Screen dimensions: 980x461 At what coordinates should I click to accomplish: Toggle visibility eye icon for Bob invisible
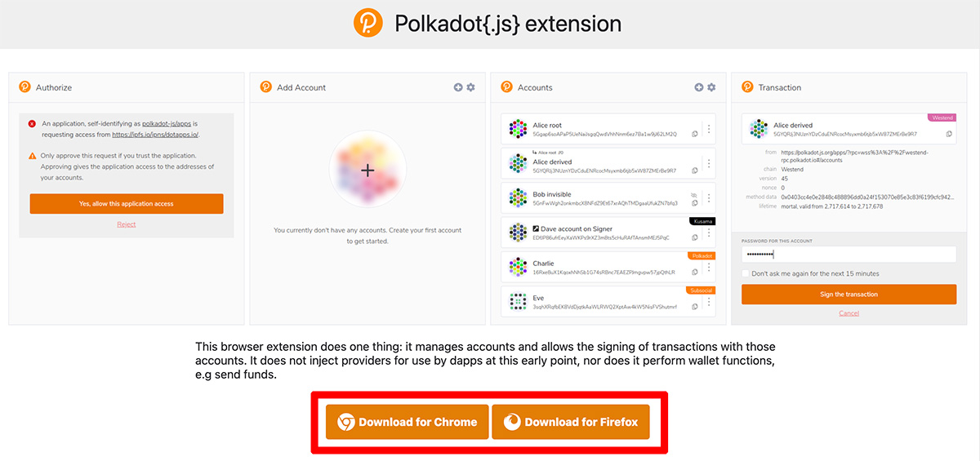[694, 195]
